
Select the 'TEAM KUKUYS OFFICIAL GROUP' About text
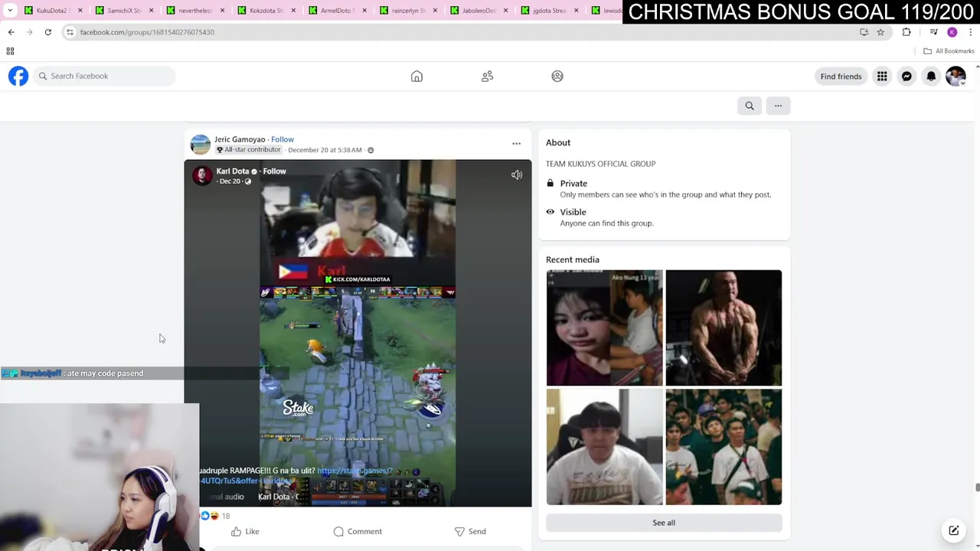coord(600,164)
